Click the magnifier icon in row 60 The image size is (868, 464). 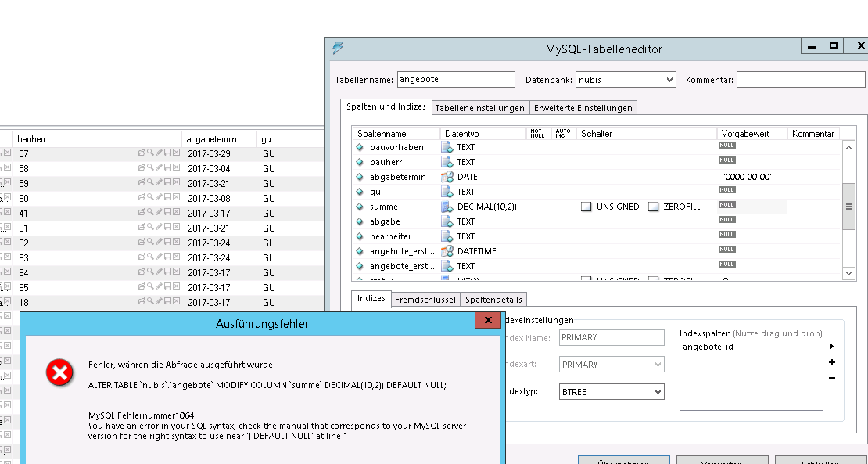(x=150, y=199)
